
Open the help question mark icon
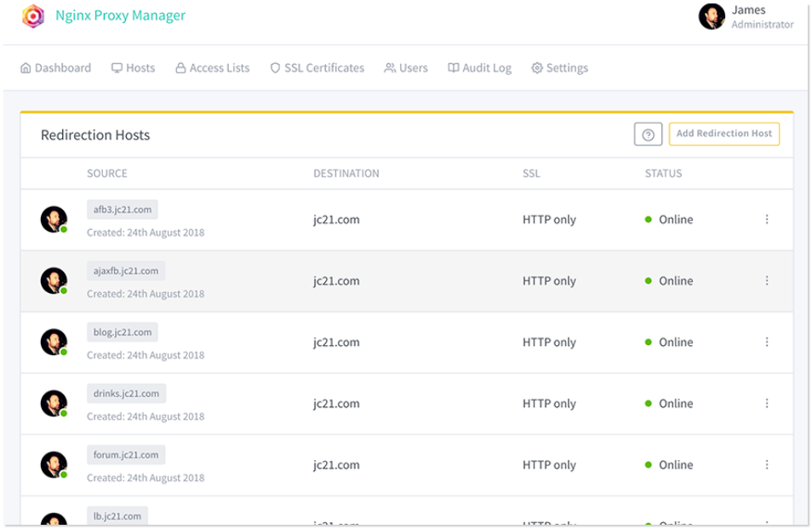[x=648, y=135]
